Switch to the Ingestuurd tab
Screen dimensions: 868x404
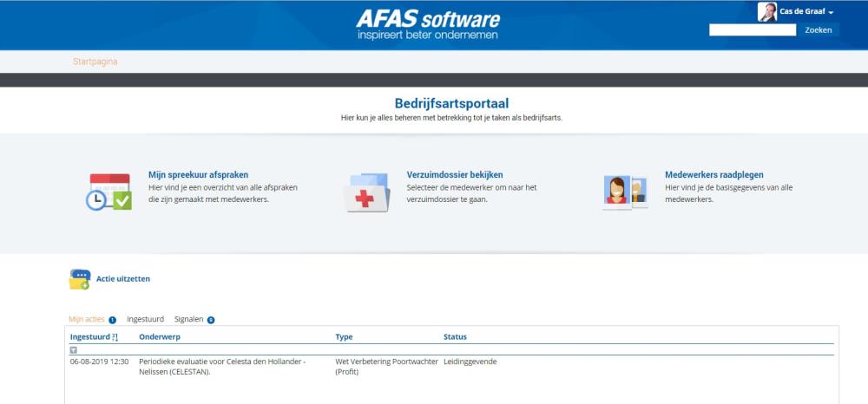tap(146, 319)
